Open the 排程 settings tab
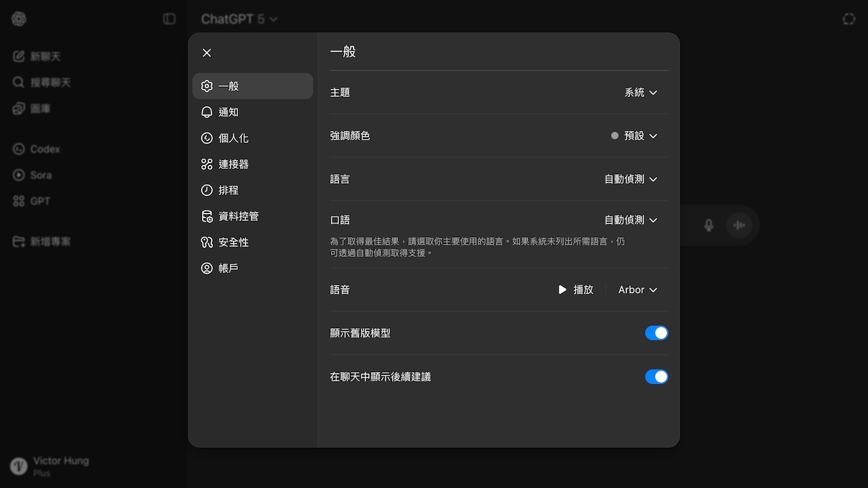The height and width of the screenshot is (488, 868). click(x=252, y=190)
